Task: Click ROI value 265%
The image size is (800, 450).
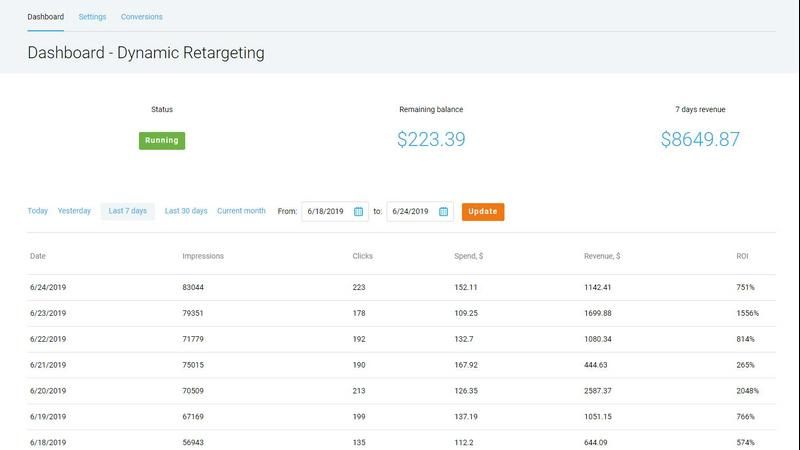Action: (745, 365)
